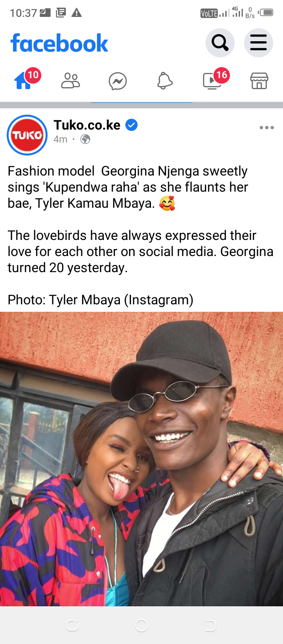Open the Tuko.co.ke page name link
The image size is (283, 644).
pyautogui.click(x=87, y=125)
